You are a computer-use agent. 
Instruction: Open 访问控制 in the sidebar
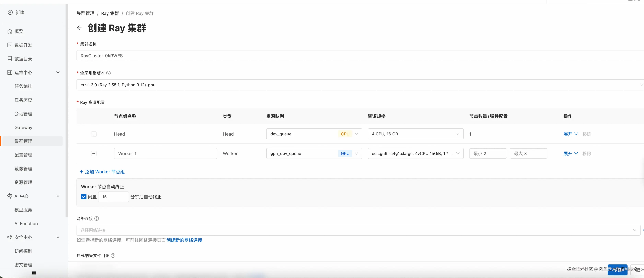coord(23,251)
